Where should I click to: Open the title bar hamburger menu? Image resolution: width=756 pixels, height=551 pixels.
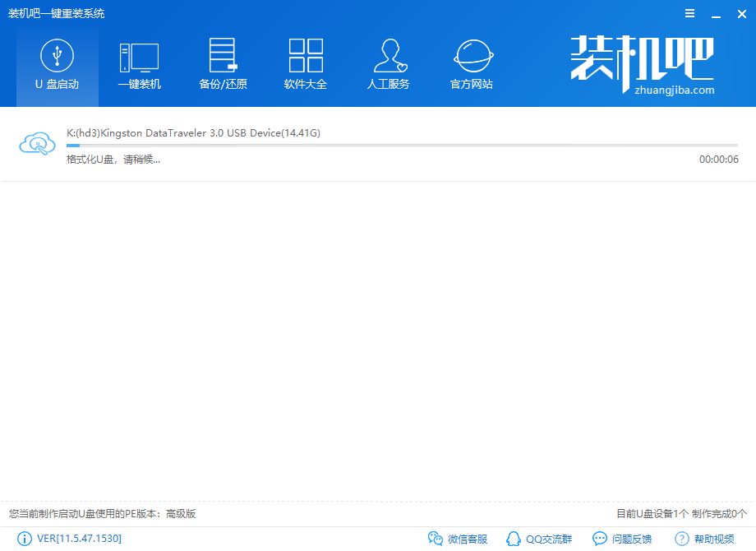689,13
